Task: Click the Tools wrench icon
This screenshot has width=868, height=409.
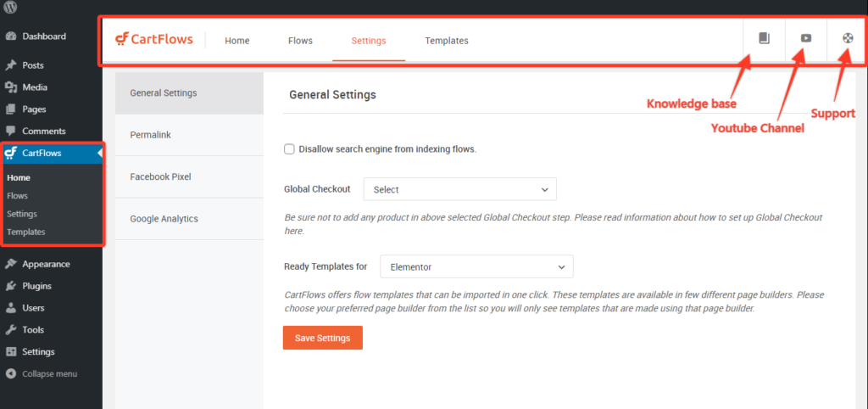Action: point(10,330)
